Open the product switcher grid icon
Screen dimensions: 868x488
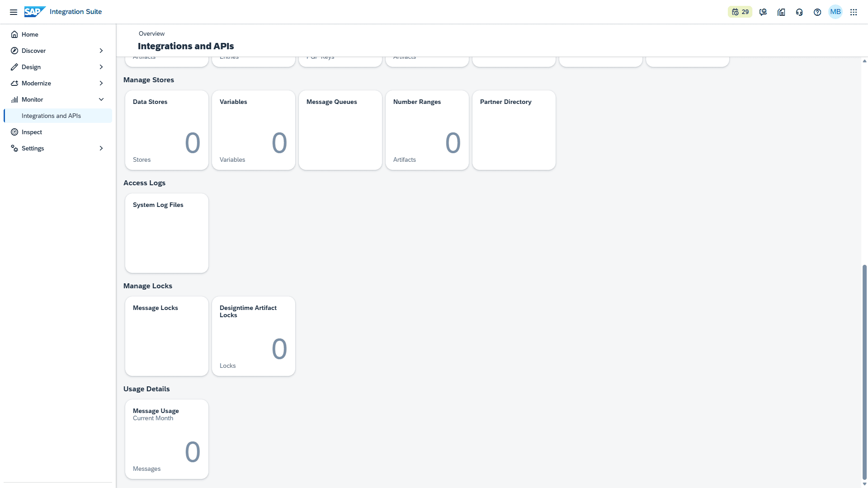click(854, 12)
